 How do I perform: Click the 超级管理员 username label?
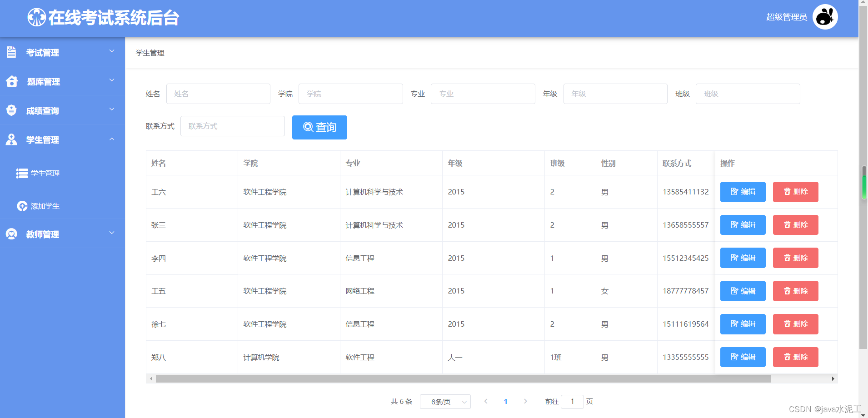[x=787, y=17]
